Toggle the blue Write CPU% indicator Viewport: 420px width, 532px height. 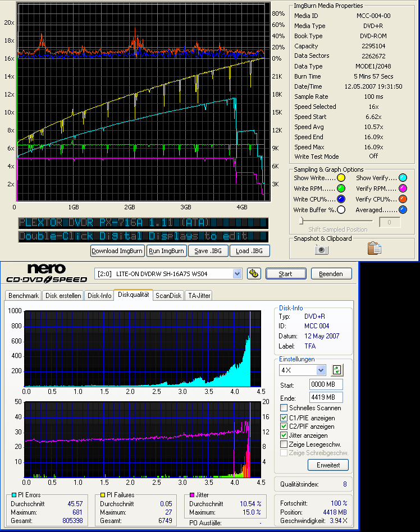click(341, 199)
